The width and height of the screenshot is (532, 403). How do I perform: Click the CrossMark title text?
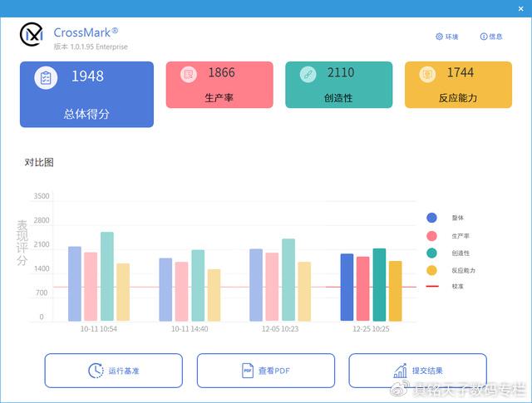click(86, 33)
